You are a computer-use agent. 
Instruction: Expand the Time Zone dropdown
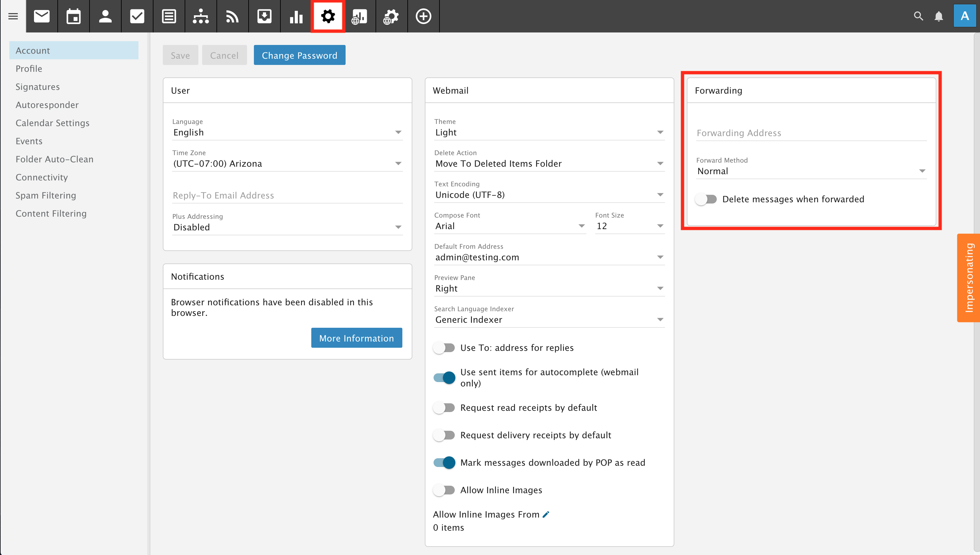[x=287, y=164]
